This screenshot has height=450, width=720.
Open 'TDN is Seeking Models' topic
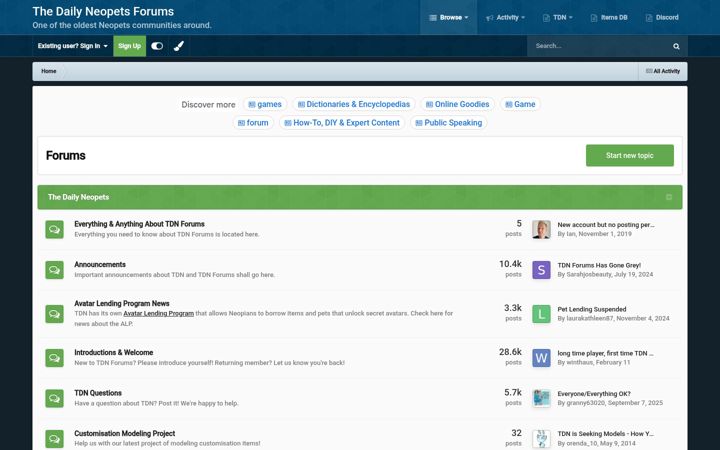coord(605,434)
